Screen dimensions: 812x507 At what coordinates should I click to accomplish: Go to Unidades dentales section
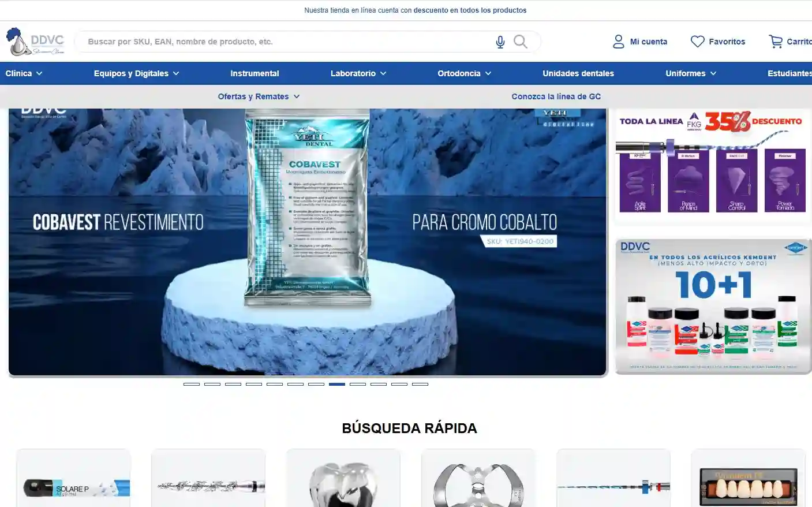578,73
